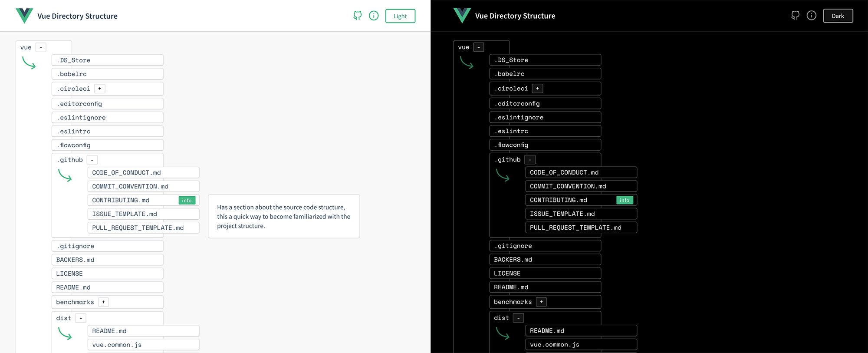Select COMMIT_CONVENTION.md in light panel

(x=144, y=186)
